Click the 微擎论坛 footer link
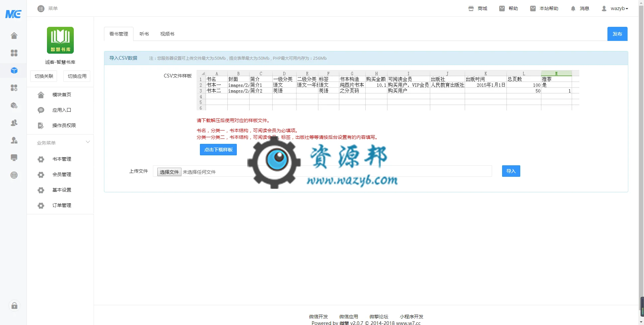The width and height of the screenshot is (644, 325). click(379, 317)
